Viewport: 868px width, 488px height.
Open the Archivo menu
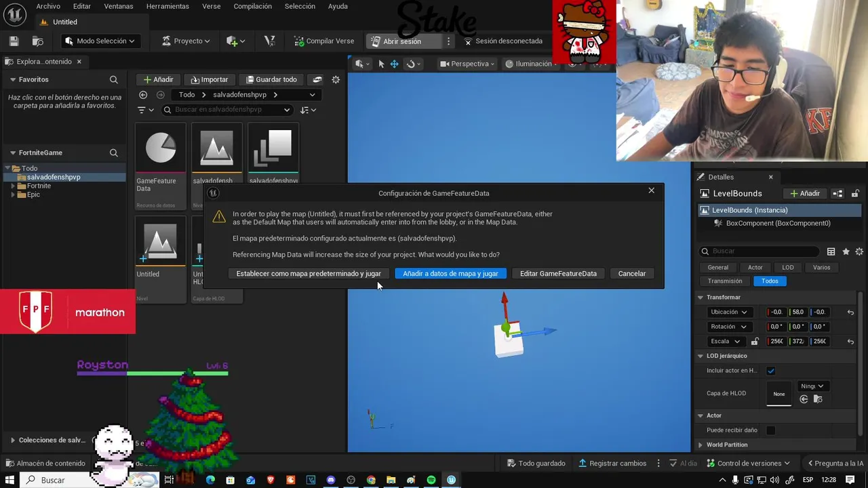tap(48, 6)
